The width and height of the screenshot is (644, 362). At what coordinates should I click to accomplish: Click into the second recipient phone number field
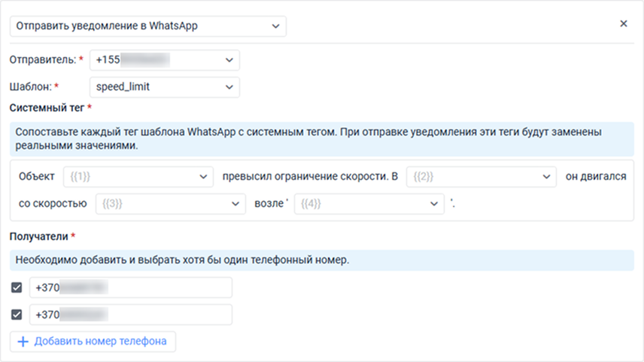click(130, 315)
